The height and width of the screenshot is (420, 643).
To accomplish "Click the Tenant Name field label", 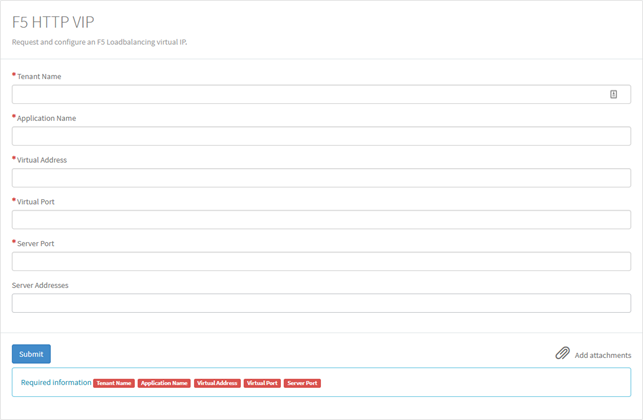I will 39,76.
